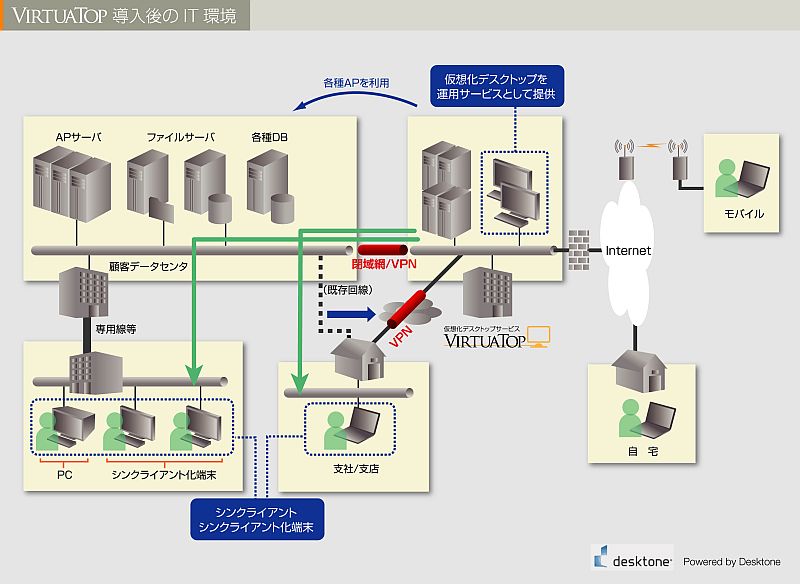Click the '支社/支店' label
800x584 pixels.
[356, 468]
